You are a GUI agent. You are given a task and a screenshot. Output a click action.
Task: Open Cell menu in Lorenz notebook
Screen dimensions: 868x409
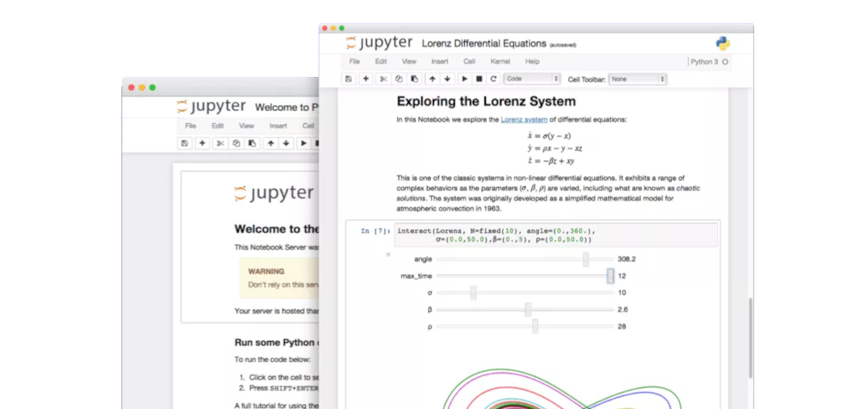(x=469, y=62)
